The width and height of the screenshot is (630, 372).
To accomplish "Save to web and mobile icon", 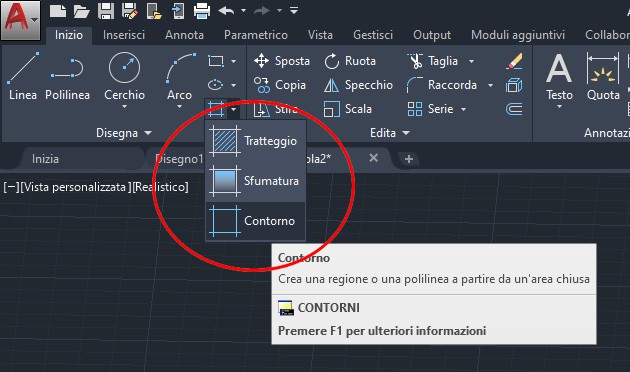I will point(178,11).
